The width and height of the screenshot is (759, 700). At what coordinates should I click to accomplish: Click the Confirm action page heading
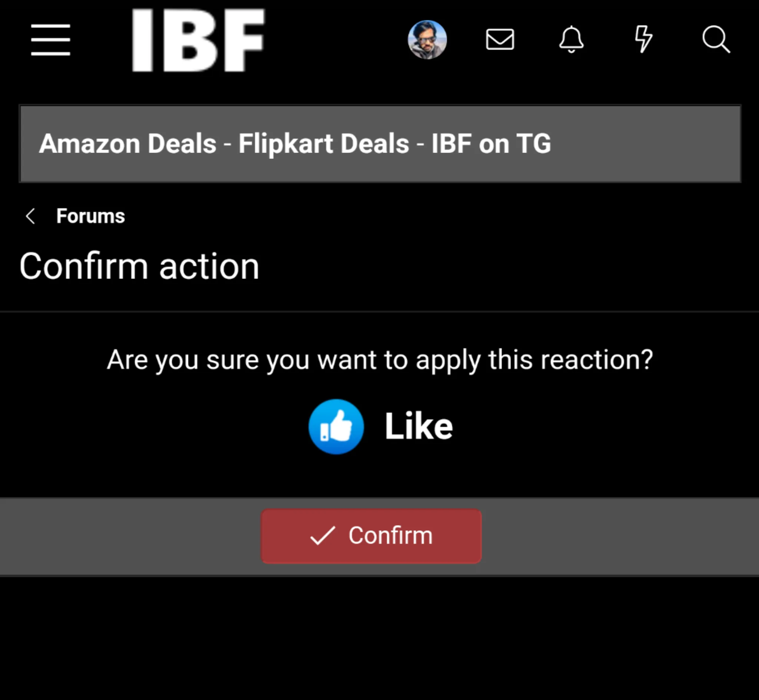[139, 266]
